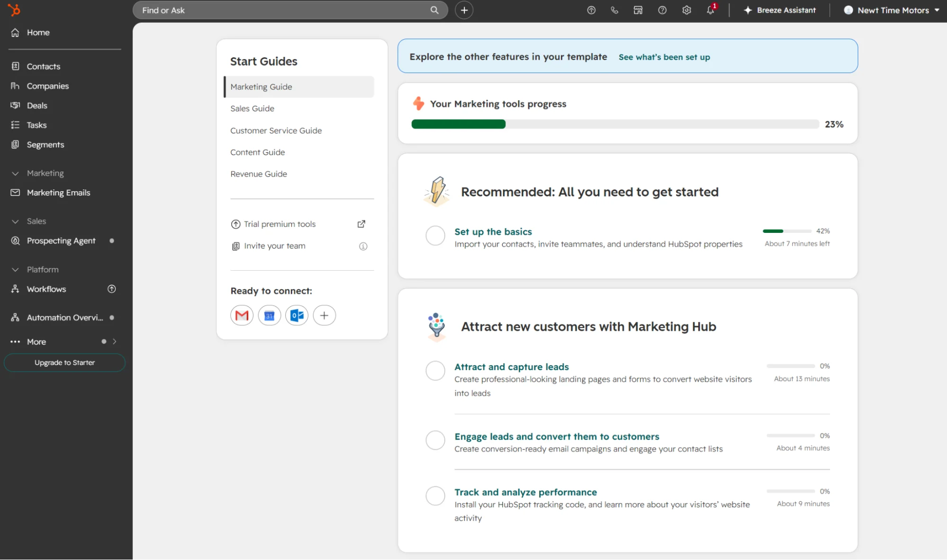Image resolution: width=947 pixels, height=560 pixels.
Task: Click the Marketing Emails envelope icon
Action: [15, 193]
